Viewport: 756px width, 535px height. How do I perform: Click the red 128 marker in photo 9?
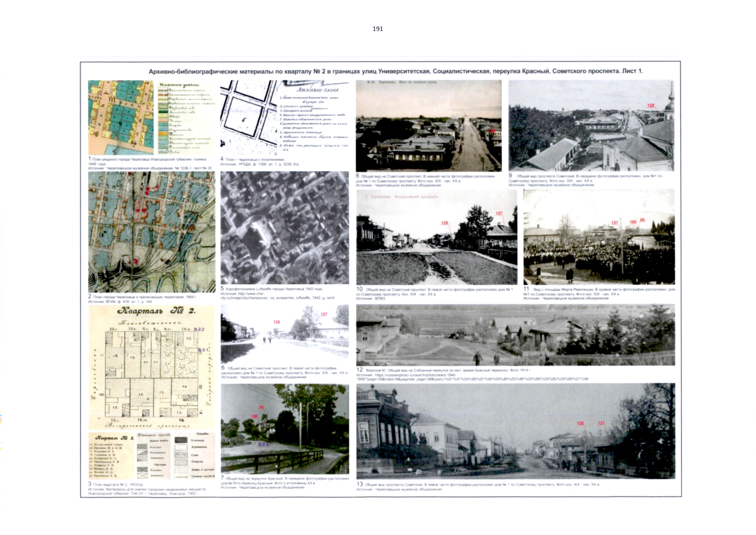point(651,106)
